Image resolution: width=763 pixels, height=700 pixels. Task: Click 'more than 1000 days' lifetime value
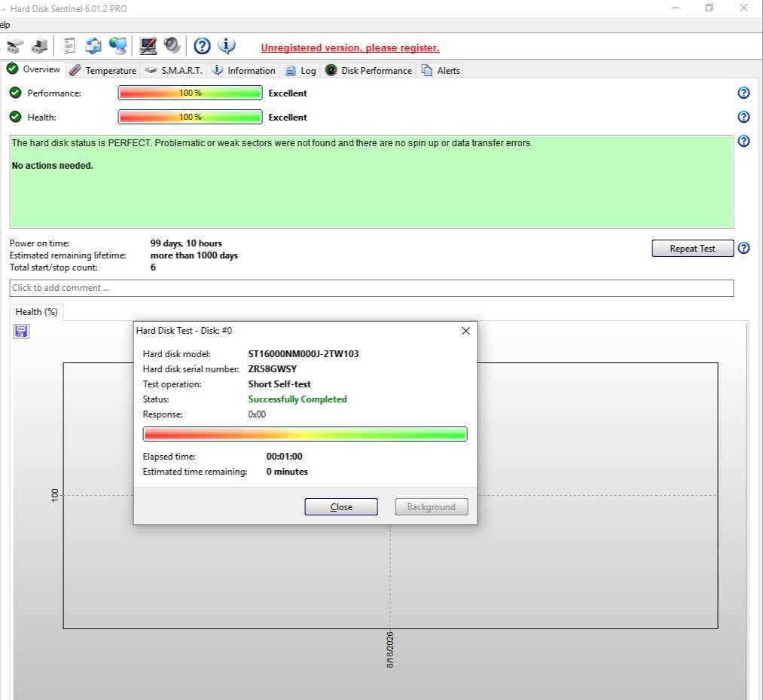click(194, 255)
